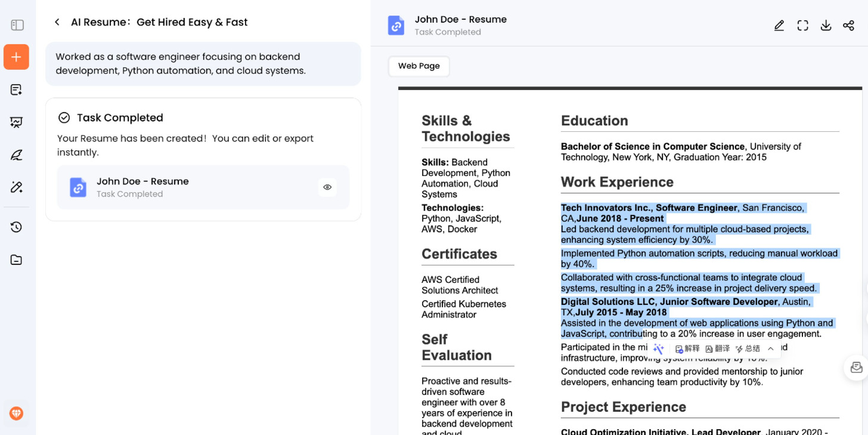Screen dimensions: 868x435
Task: Click the 总结 summarize button in popup
Action: 748,349
